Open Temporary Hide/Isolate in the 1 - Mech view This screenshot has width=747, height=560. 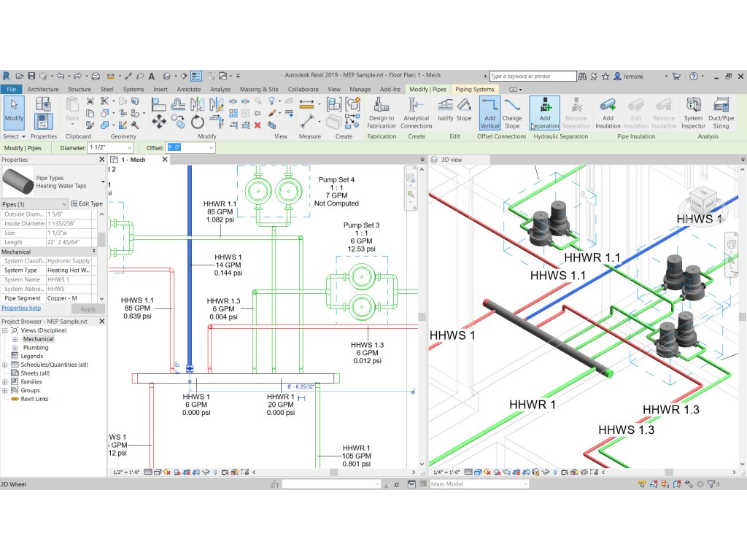(x=206, y=472)
